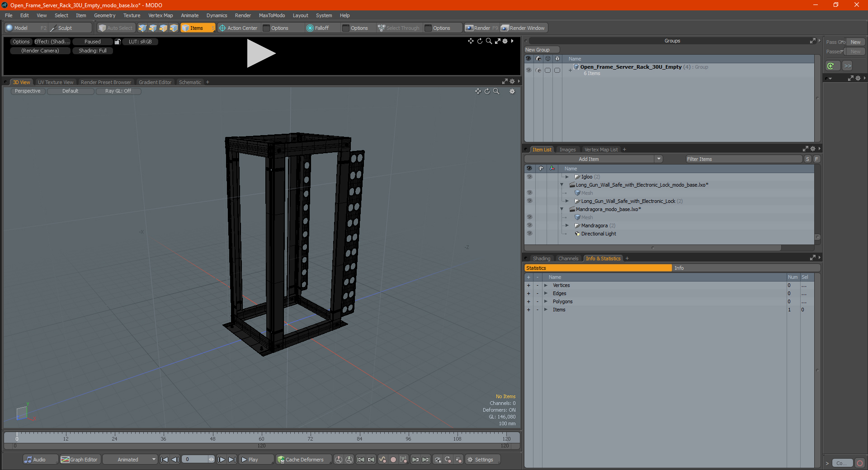Select Edges selection mode icon
Image resolution: width=868 pixels, height=470 pixels.
click(153, 28)
